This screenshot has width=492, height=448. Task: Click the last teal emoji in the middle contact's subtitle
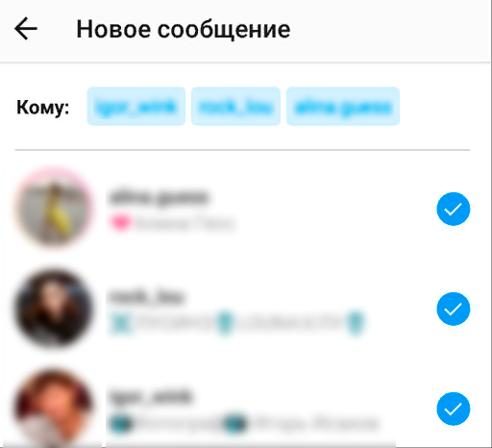pos(356,322)
